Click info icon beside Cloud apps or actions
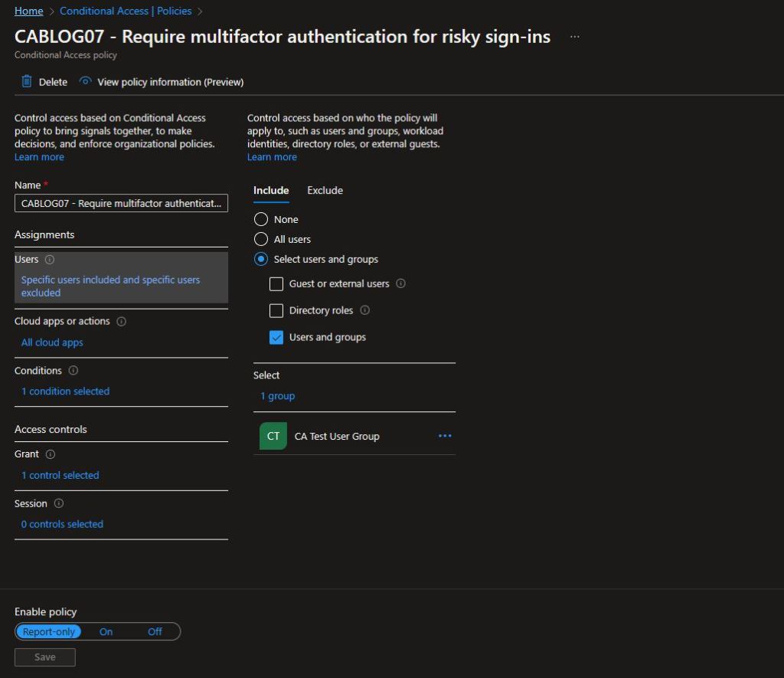 pyautogui.click(x=122, y=322)
